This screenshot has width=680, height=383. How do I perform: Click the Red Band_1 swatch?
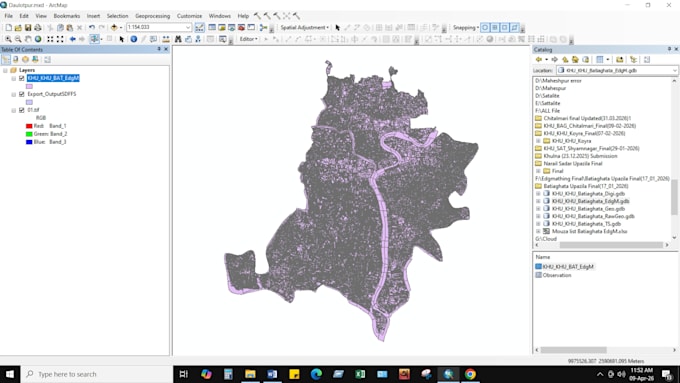tap(29, 126)
